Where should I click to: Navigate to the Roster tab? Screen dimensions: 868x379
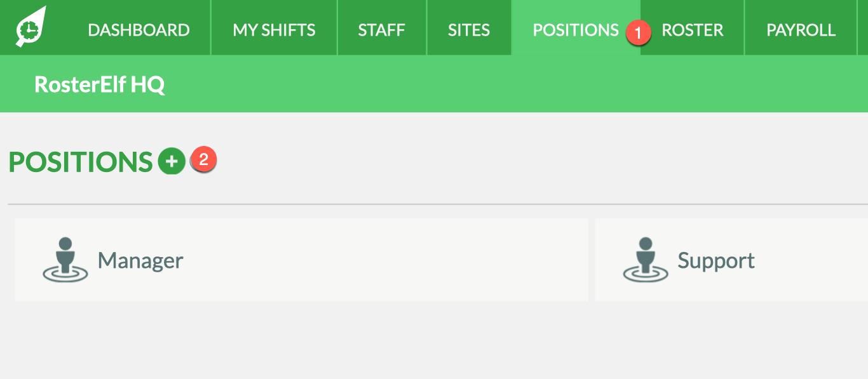coord(693,30)
